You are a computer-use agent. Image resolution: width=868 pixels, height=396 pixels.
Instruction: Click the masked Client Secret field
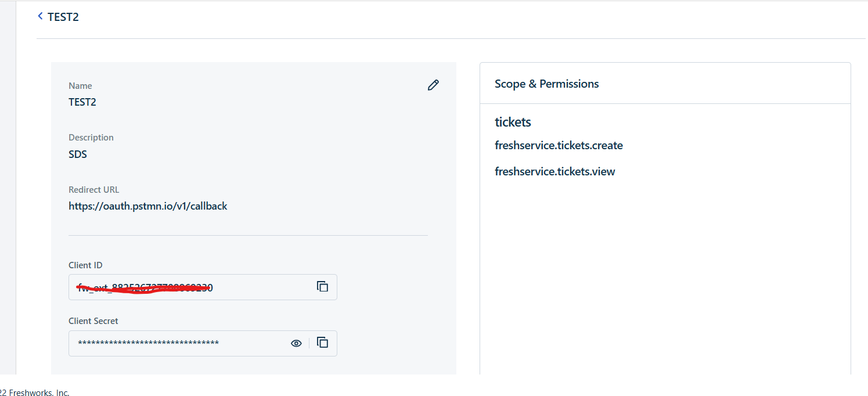174,343
